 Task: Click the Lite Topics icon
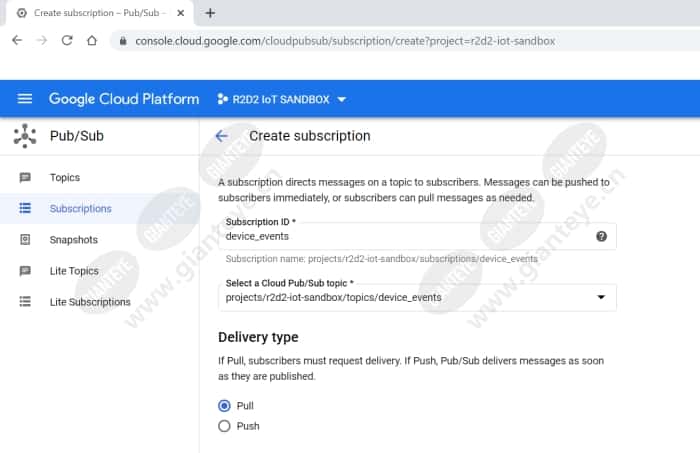[x=25, y=271]
